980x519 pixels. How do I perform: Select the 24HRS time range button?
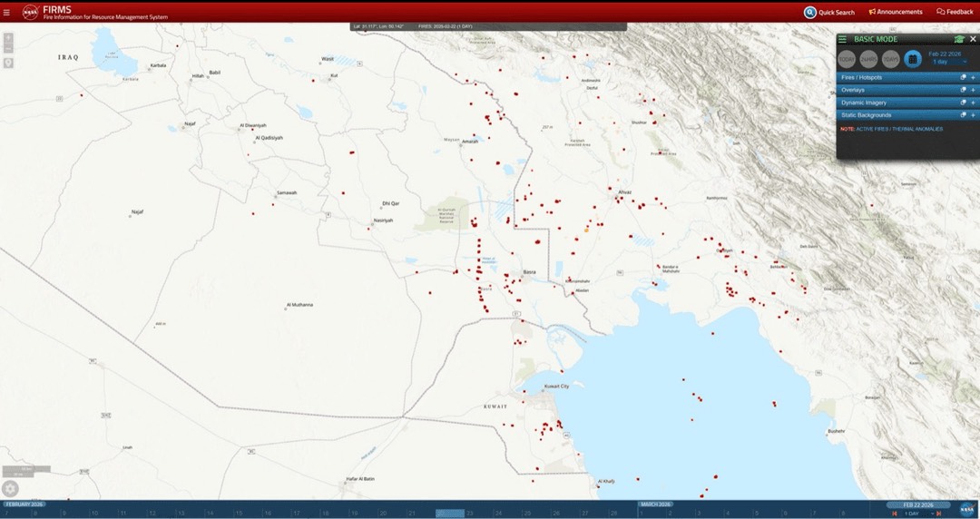click(x=868, y=59)
